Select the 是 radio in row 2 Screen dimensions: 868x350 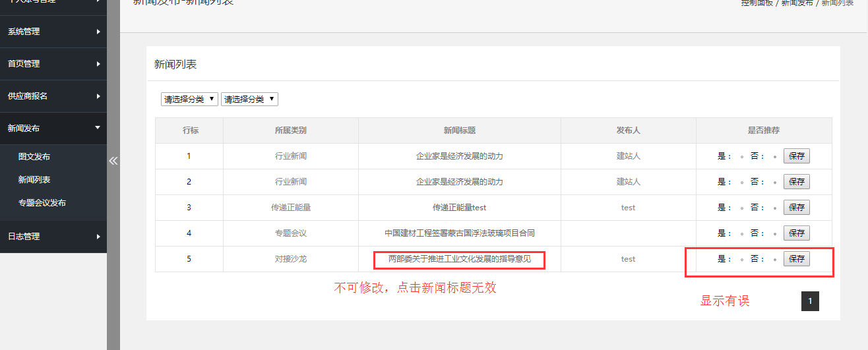pyautogui.click(x=742, y=183)
